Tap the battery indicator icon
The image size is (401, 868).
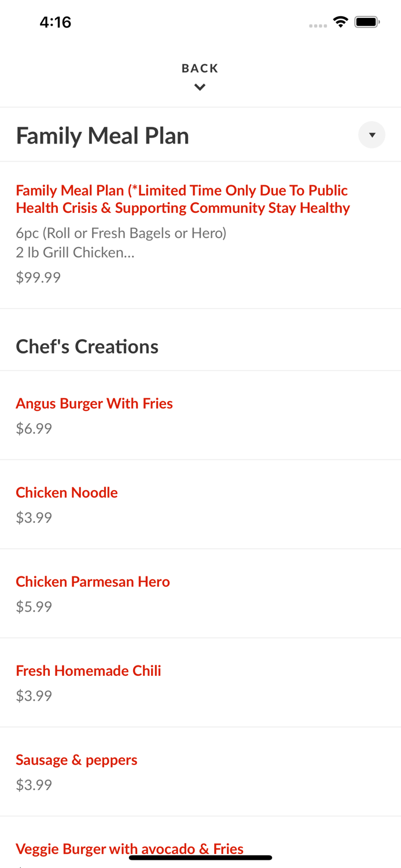[x=367, y=21]
